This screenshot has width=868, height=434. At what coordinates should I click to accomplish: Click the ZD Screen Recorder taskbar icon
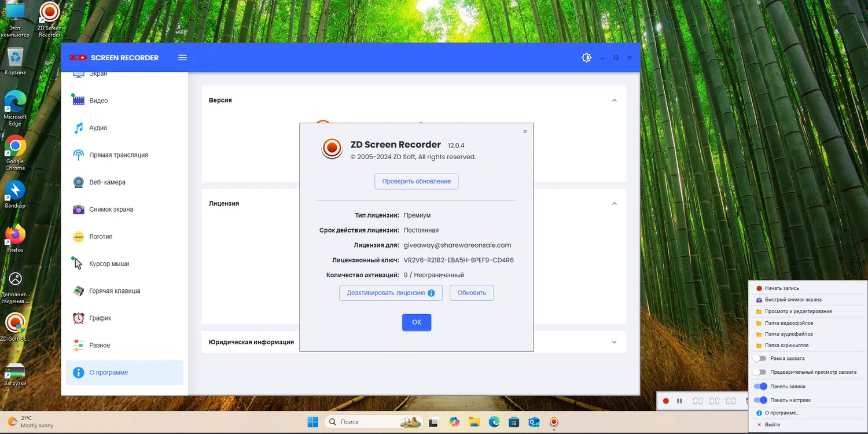pyautogui.click(x=554, y=422)
